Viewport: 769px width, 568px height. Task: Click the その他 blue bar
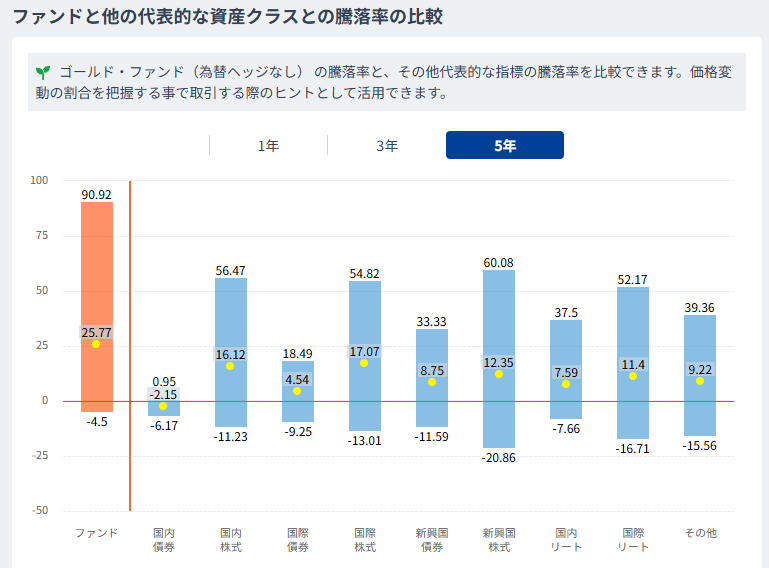[x=700, y=375]
